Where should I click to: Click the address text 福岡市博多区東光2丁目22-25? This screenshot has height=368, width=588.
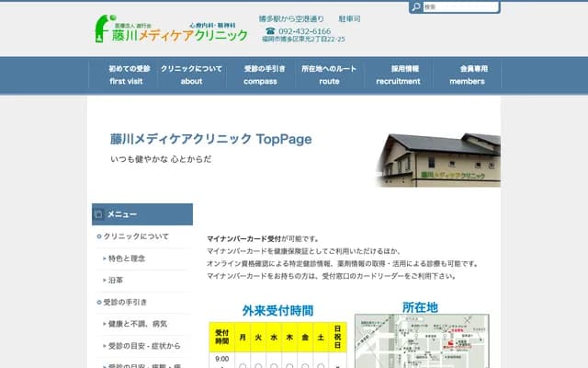(303, 39)
